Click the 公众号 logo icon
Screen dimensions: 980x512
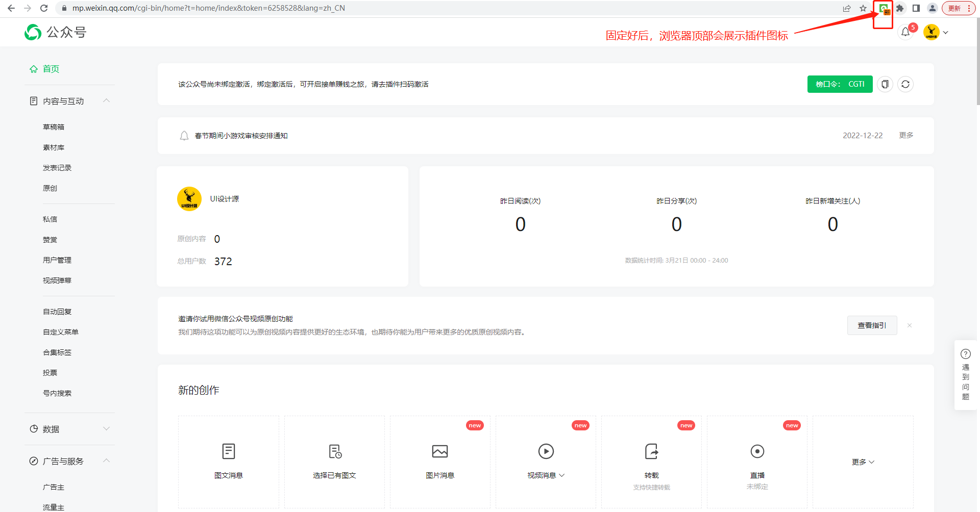pos(32,32)
